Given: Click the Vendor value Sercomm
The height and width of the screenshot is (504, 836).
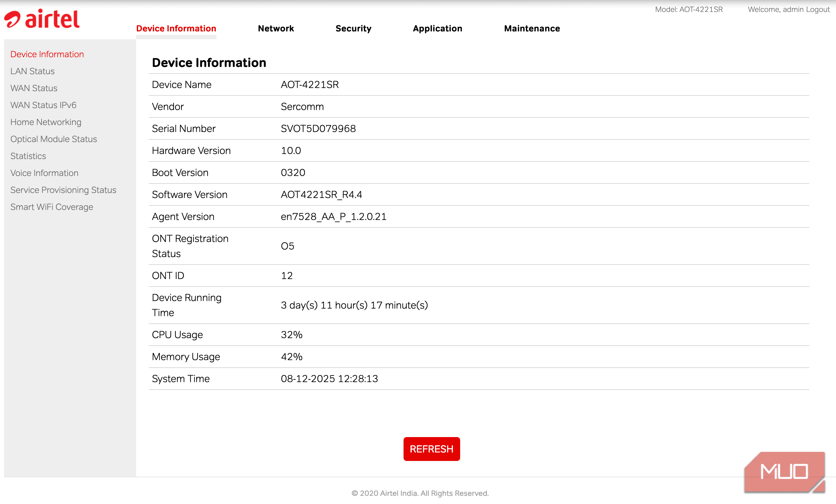Looking at the screenshot, I should click(x=302, y=107).
